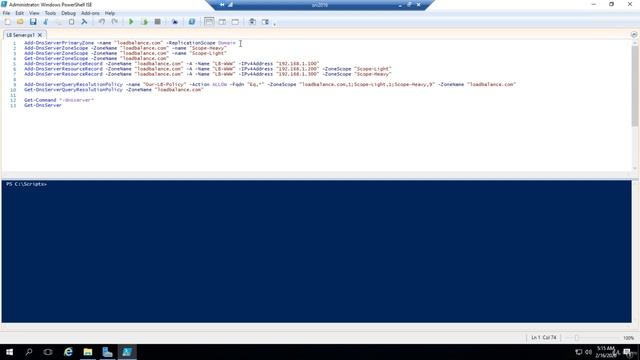Run the selection icon
The image size is (640, 360).
coord(144,22)
